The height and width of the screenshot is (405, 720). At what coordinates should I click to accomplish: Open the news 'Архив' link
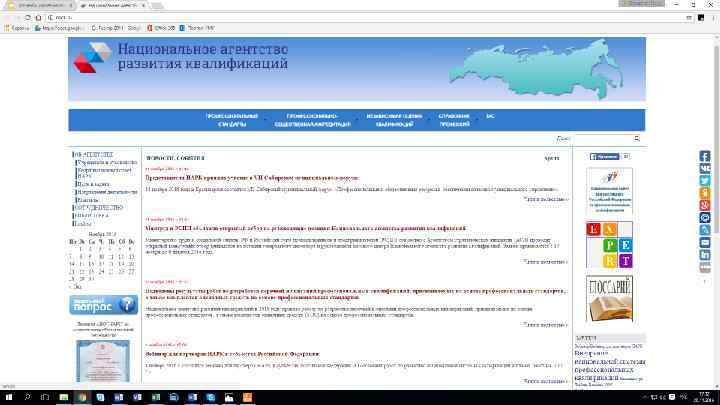point(551,158)
